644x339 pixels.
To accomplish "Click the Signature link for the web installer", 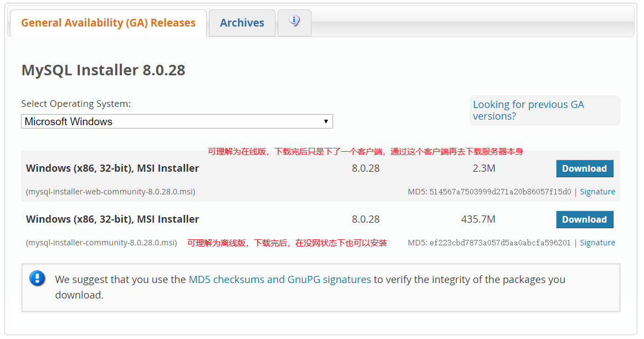I will click(597, 191).
